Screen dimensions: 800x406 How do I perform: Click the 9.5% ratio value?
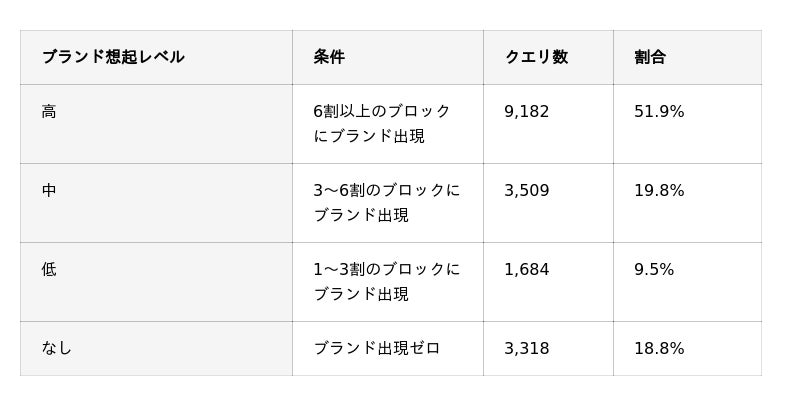tap(654, 269)
